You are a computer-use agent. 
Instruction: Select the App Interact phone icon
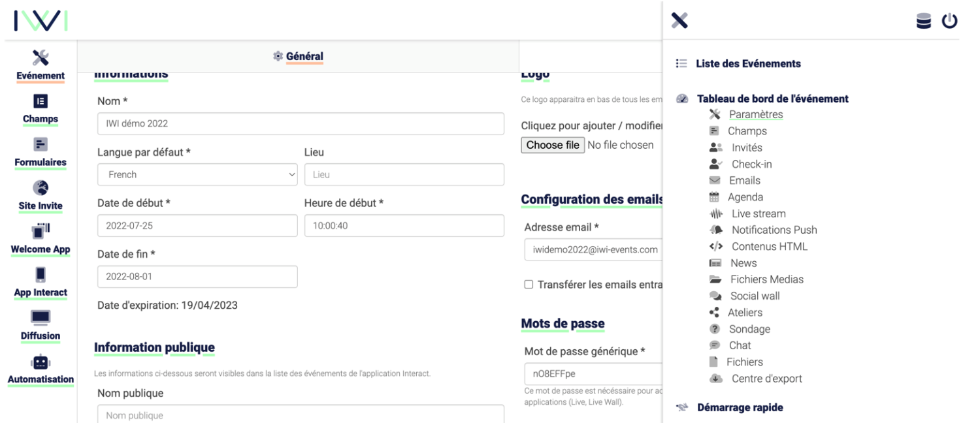41,275
